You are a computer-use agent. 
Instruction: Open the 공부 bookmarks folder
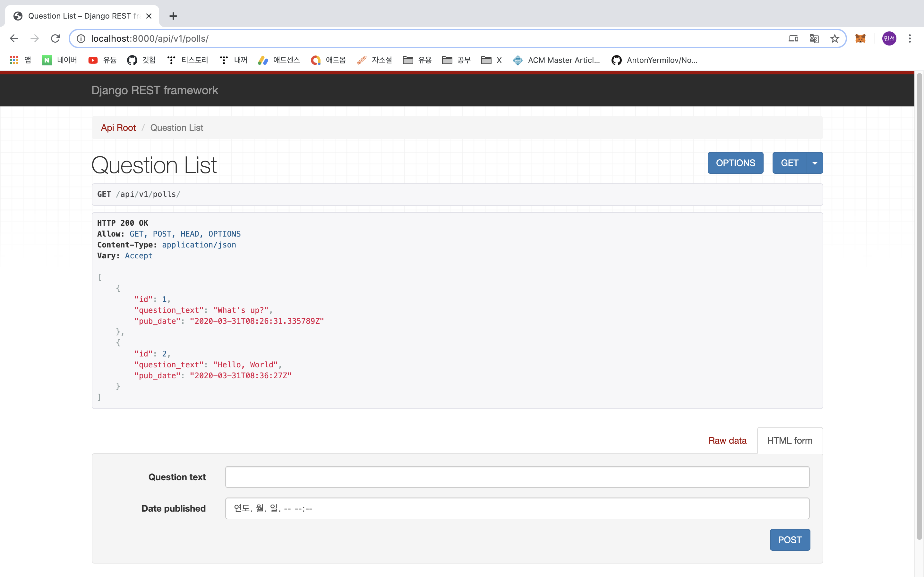click(456, 60)
